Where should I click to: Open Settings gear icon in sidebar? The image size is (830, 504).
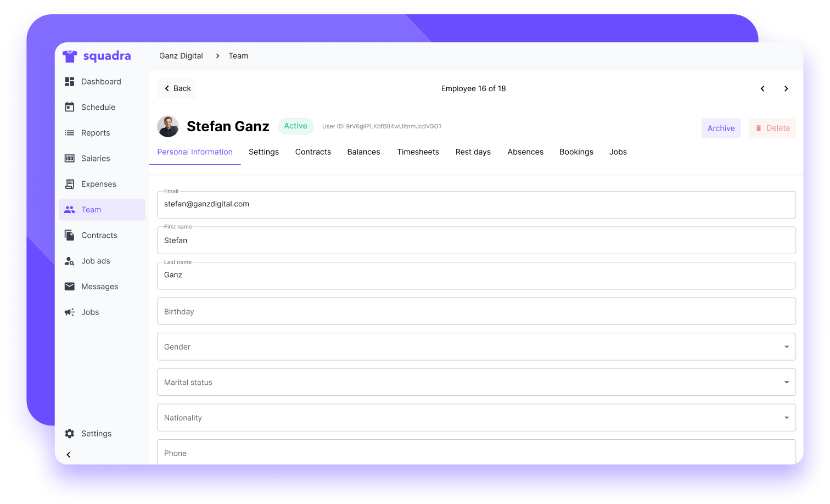point(70,434)
